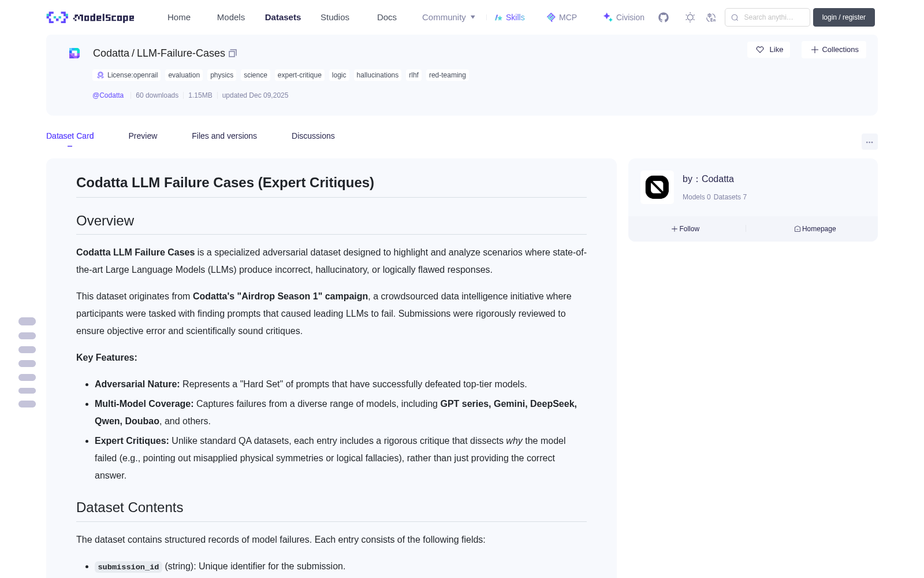
Task: Like this dataset
Action: 769,50
